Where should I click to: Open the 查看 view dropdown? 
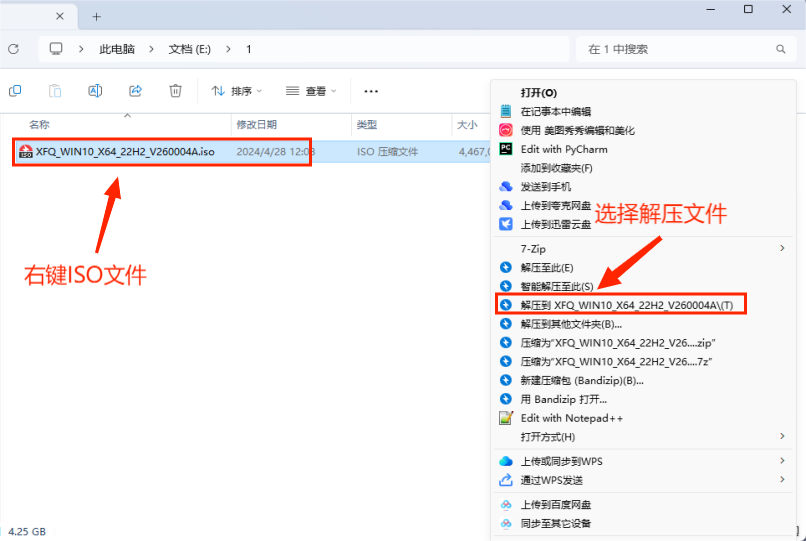(311, 91)
